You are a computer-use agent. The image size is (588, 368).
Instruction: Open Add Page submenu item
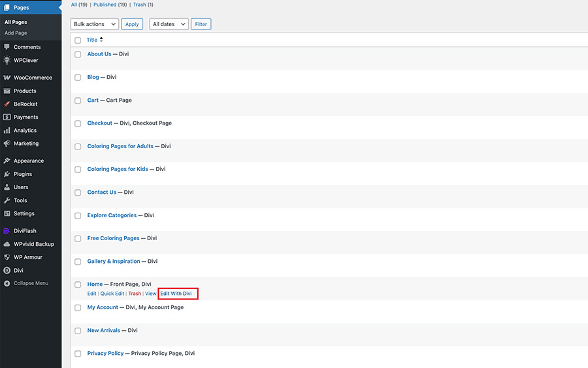(16, 33)
